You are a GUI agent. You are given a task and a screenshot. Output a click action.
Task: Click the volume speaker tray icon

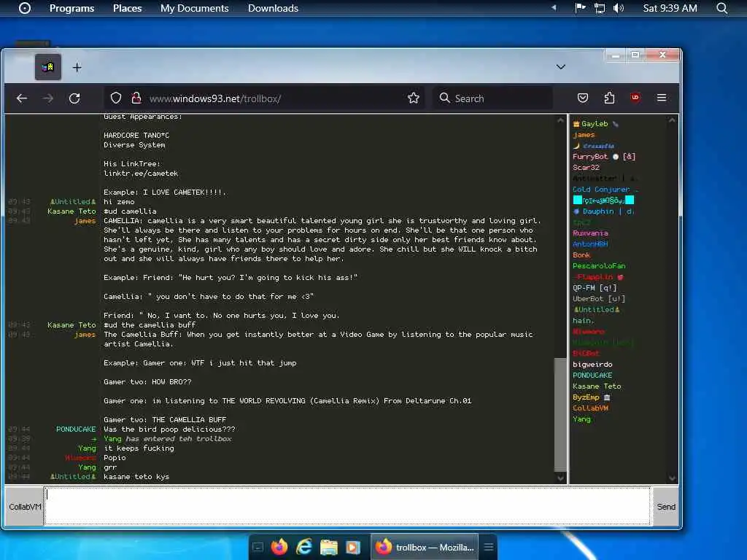618,8
